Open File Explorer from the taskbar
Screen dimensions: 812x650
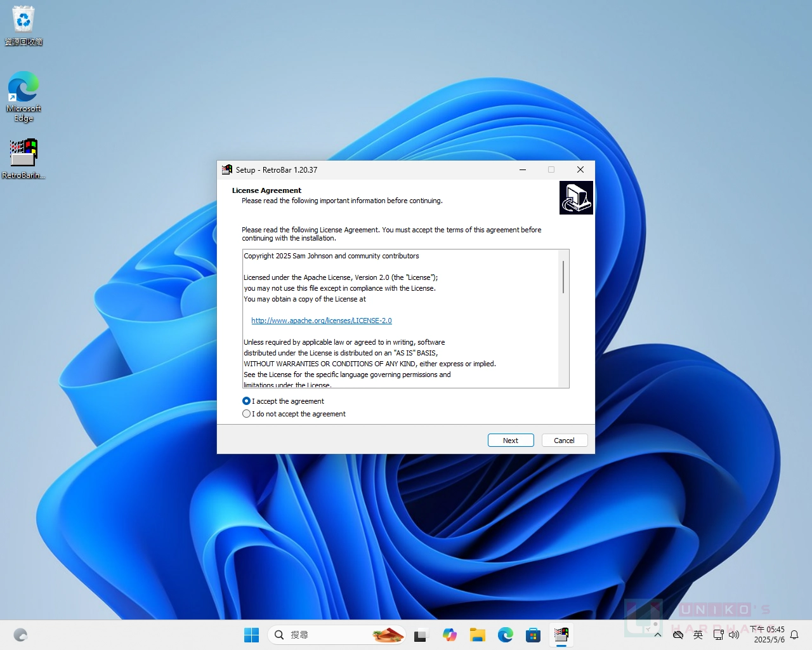pyautogui.click(x=478, y=635)
